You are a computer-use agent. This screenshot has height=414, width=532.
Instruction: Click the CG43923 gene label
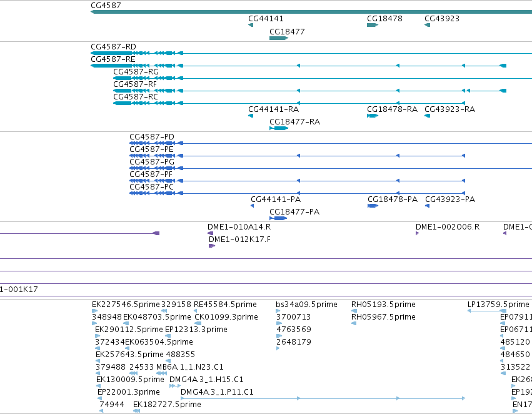click(442, 19)
